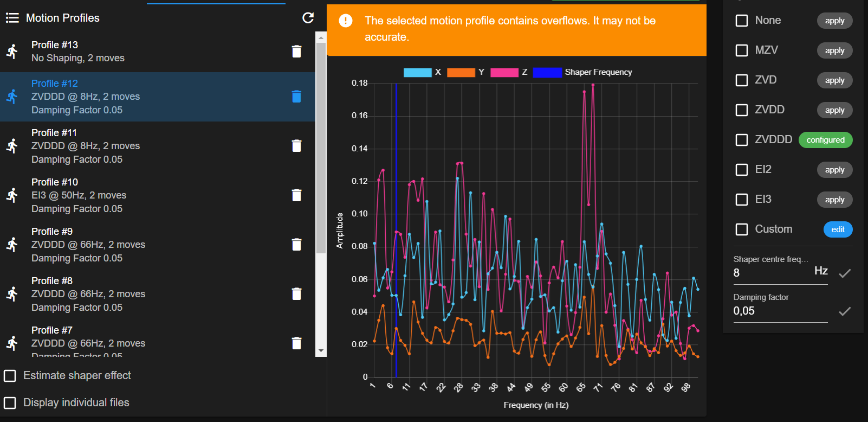
Task: Tick the MZV shaper checkbox
Action: coord(742,50)
